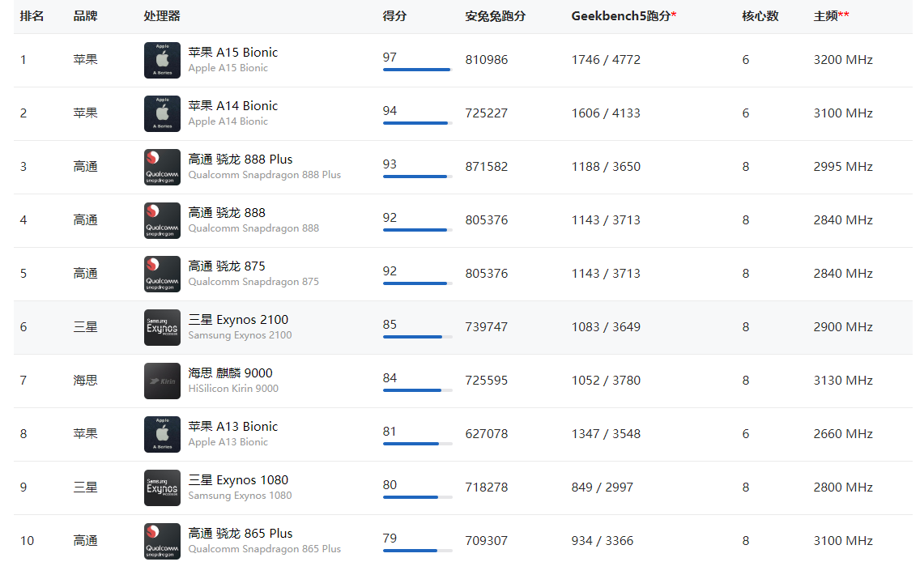Click the 主频 column header
Image resolution: width=924 pixels, height=562 pixels.
pos(830,16)
